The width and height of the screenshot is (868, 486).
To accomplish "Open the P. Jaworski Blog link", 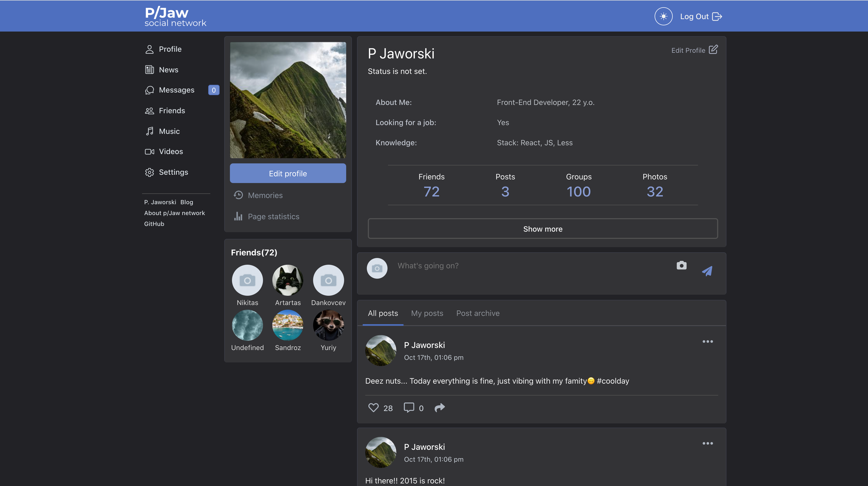I will tap(168, 202).
